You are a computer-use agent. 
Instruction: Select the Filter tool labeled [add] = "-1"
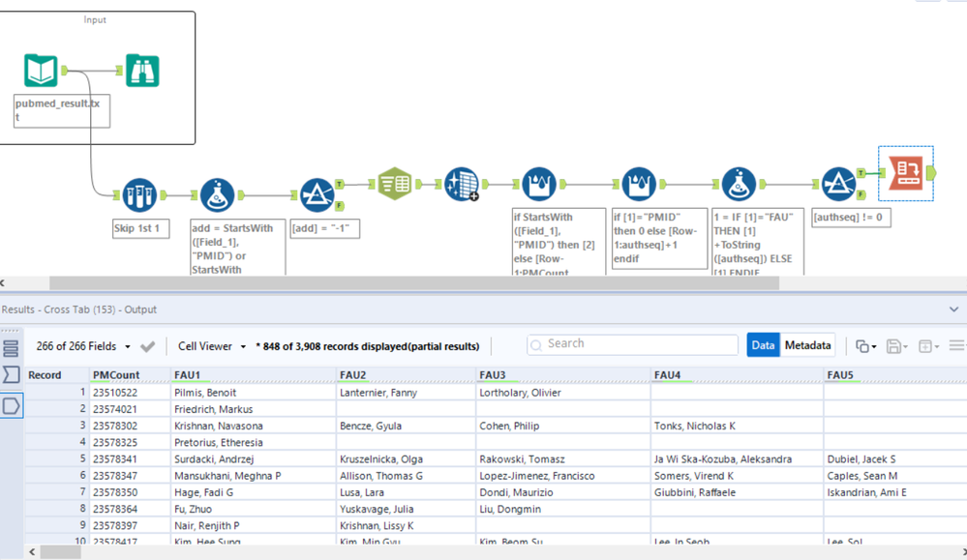tap(317, 195)
